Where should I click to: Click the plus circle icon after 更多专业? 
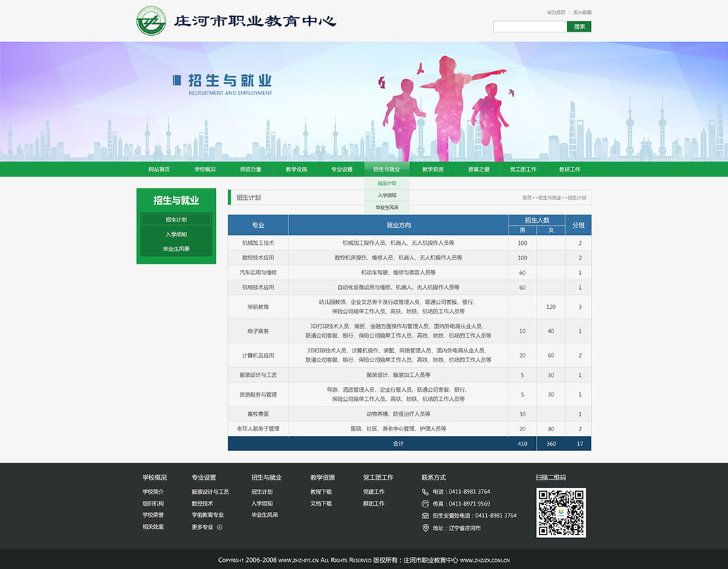[x=219, y=527]
